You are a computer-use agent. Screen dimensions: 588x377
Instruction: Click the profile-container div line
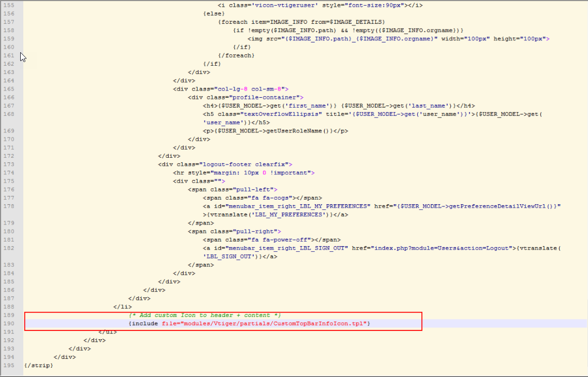[x=246, y=97]
